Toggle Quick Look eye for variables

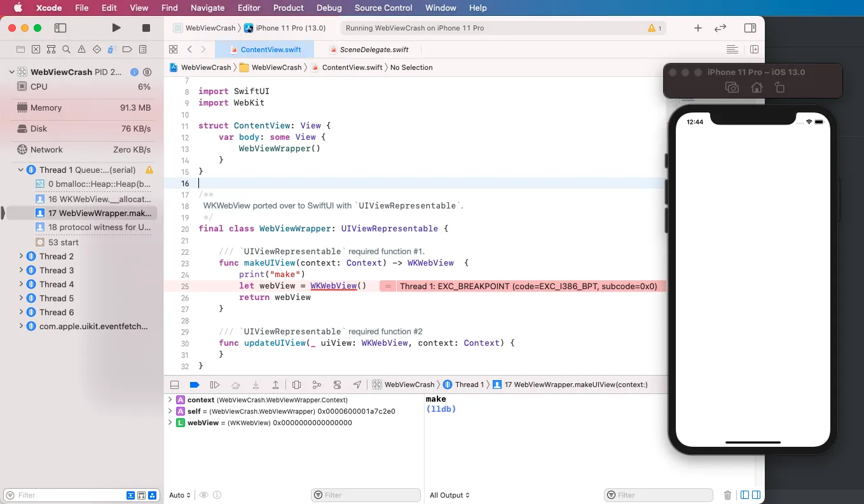[x=203, y=495]
